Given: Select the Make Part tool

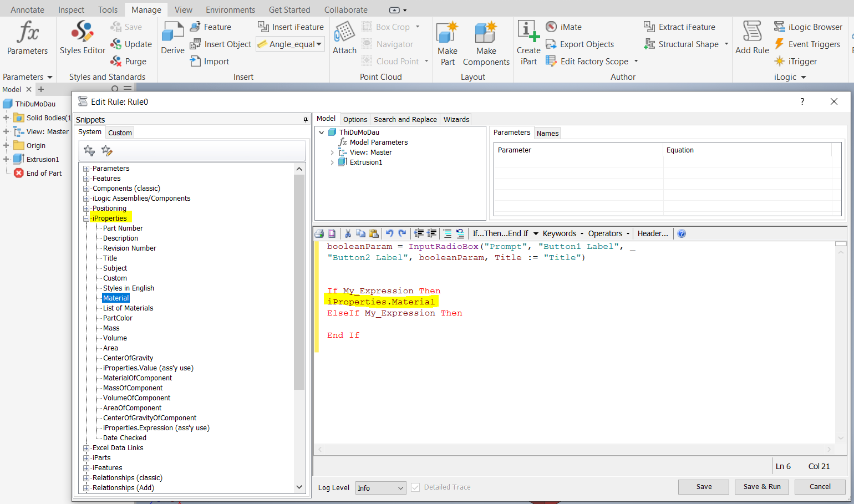Looking at the screenshot, I should 447,42.
